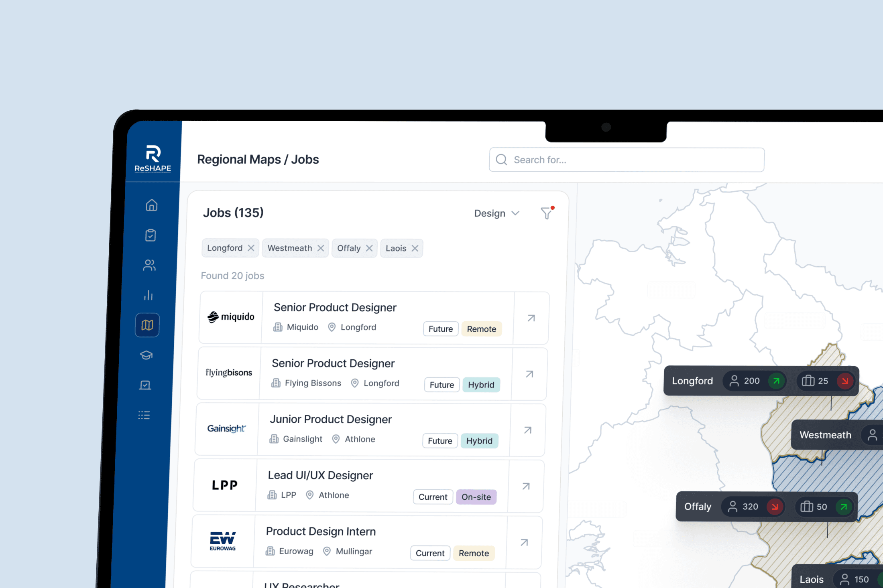Viewport: 883px width, 588px height.
Task: Remove the Offaly filter chip
Action: coord(369,248)
